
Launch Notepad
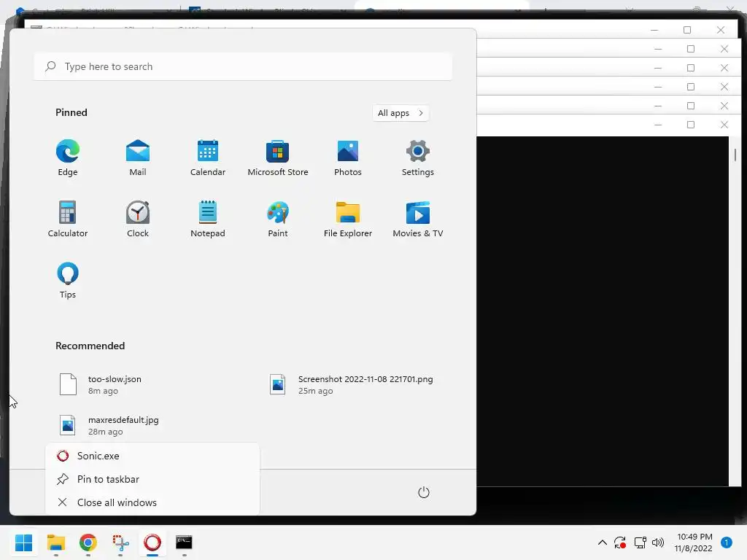click(x=208, y=219)
